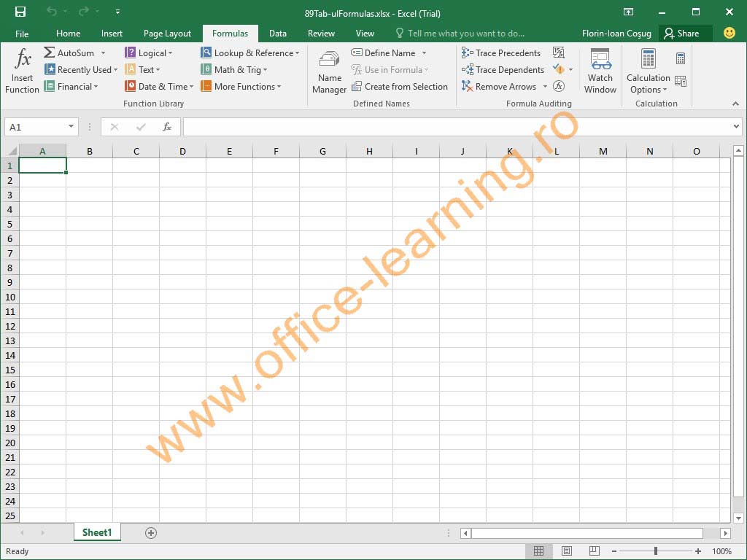Open Ribbon Display Options button
This screenshot has width=747, height=560.
coord(628,12)
